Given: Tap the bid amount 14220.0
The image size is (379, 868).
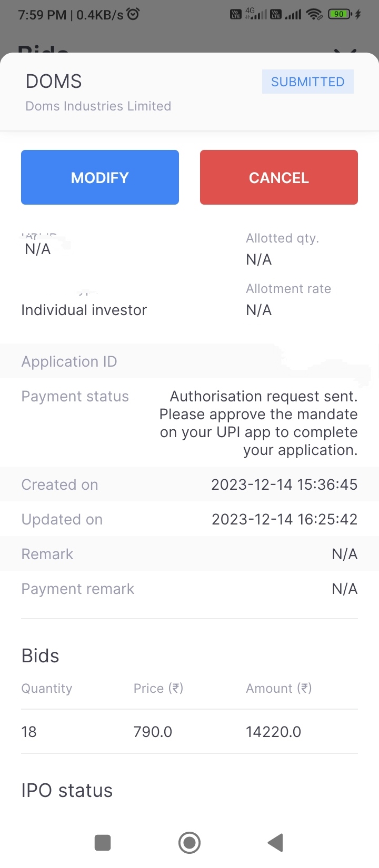Looking at the screenshot, I should pos(273,732).
